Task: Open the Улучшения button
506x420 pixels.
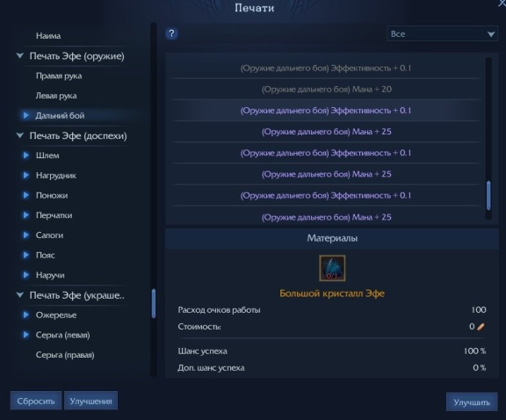Action: point(90,401)
